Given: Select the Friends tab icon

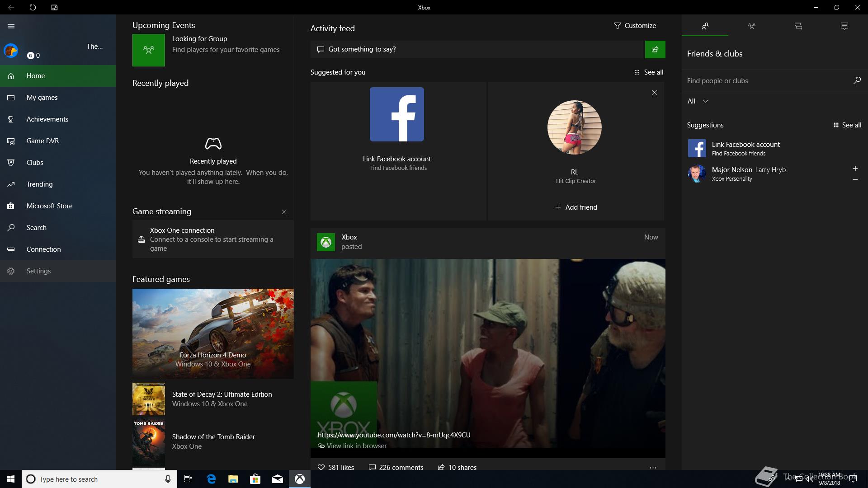Looking at the screenshot, I should [x=705, y=26].
